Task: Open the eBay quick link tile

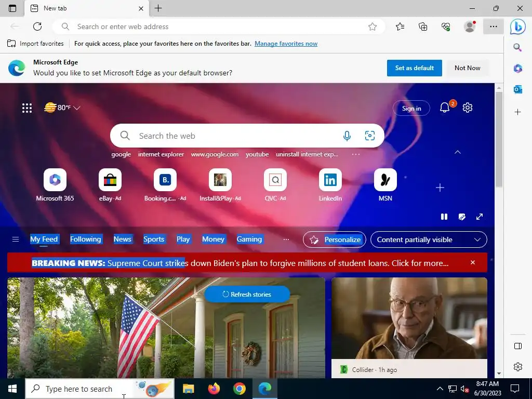Action: 110,185
